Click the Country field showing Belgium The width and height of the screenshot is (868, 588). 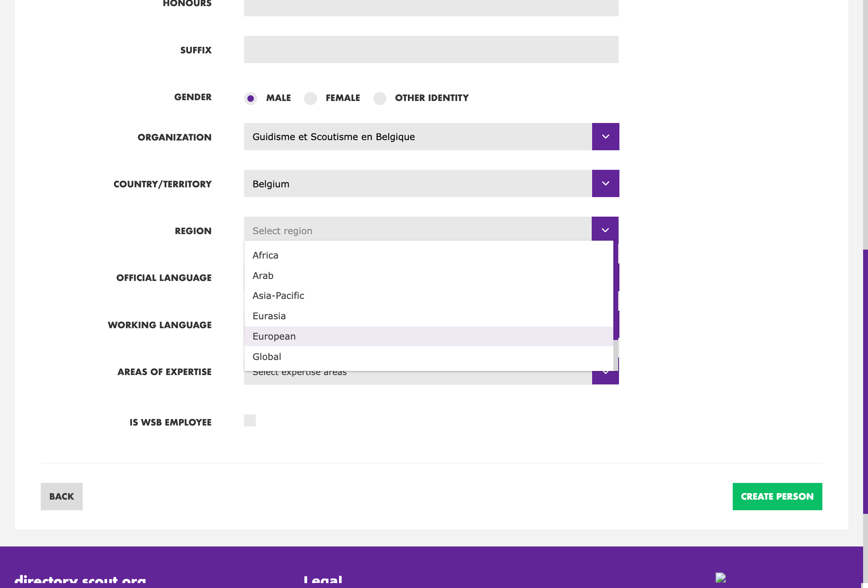click(x=418, y=184)
